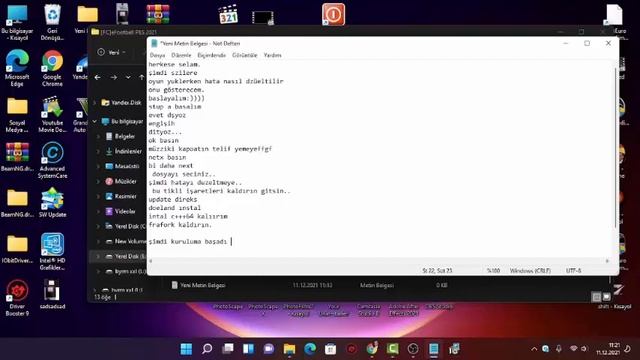Image resolution: width=640 pixels, height=360 pixels.
Task: Expand Yandex.Disk in the navigation tree
Action: point(95,103)
